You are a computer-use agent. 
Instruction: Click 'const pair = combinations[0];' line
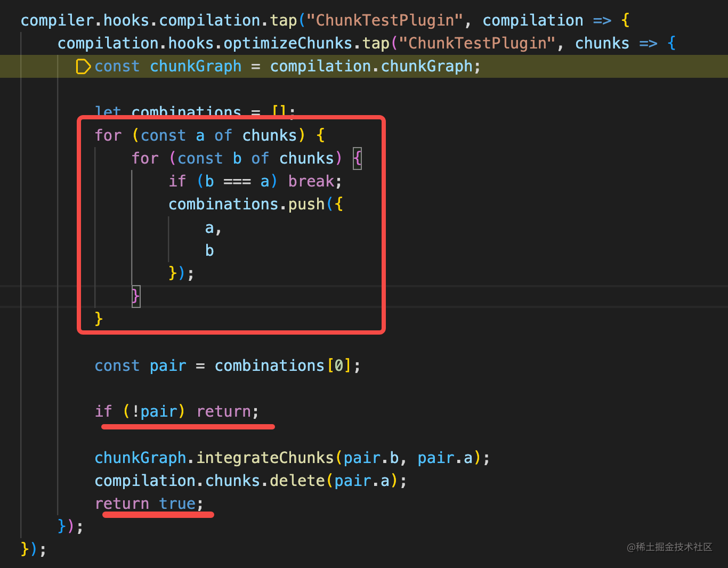click(x=228, y=366)
